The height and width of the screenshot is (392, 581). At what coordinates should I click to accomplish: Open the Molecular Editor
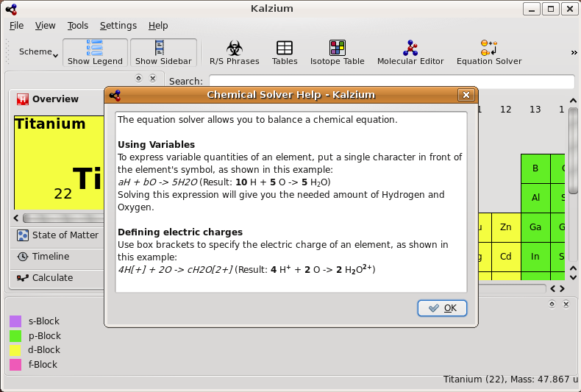coord(410,53)
